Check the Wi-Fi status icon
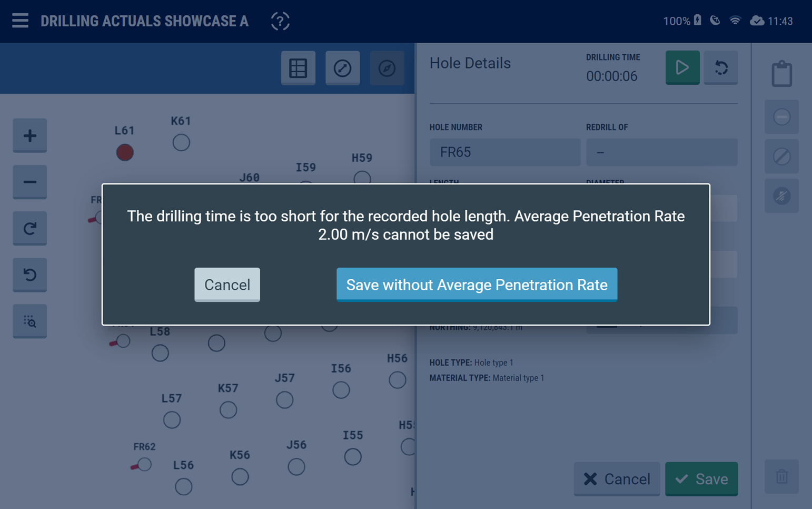The image size is (812, 509). pos(735,21)
